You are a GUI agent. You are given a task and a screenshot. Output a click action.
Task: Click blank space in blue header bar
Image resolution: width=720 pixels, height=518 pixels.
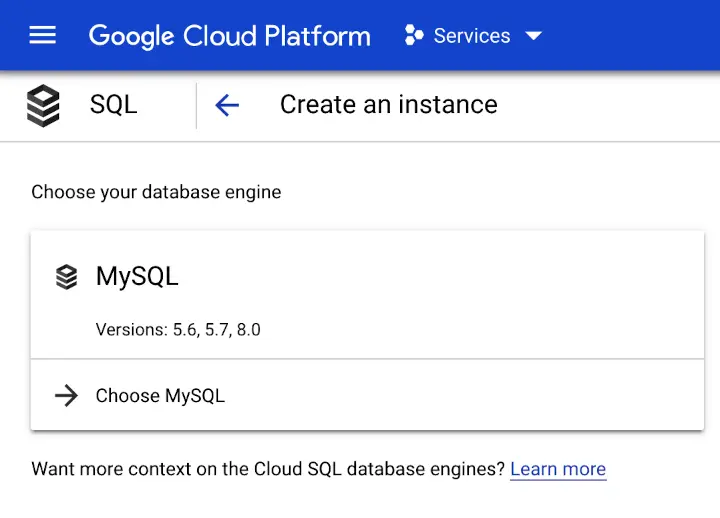pos(640,36)
